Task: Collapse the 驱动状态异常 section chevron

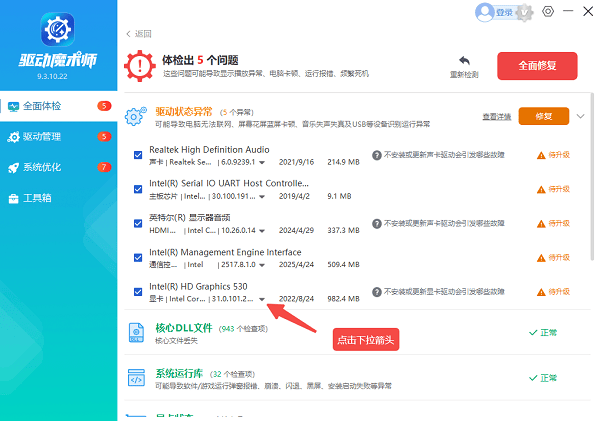Action: [580, 116]
